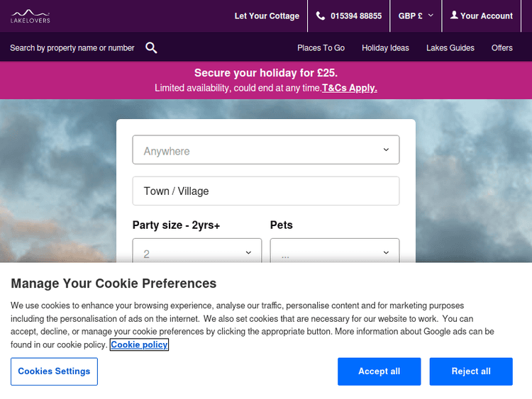Open the Lakes Guides menu
Viewport: 532px width, 399px height.
pos(450,47)
